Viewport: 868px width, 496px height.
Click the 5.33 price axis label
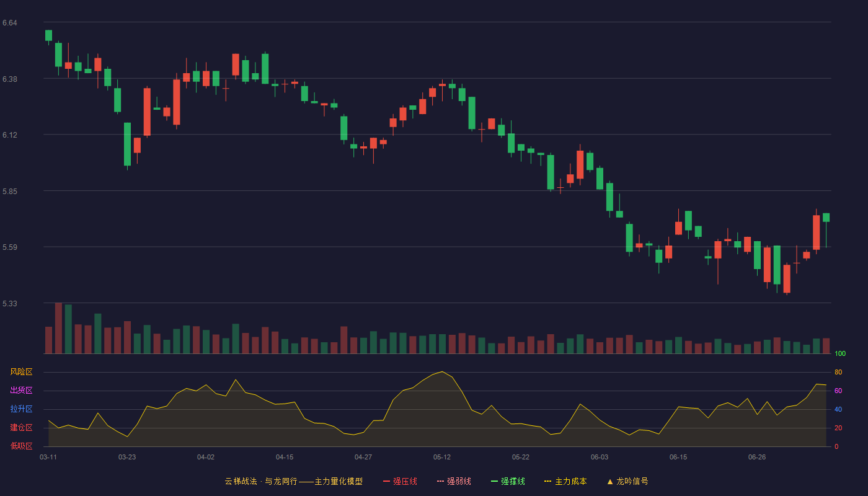click(x=9, y=304)
